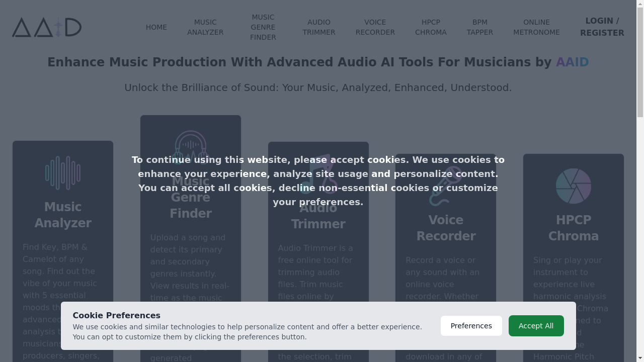The height and width of the screenshot is (362, 644).
Task: Click the Music Analyzer waveform icon
Action: tap(63, 173)
